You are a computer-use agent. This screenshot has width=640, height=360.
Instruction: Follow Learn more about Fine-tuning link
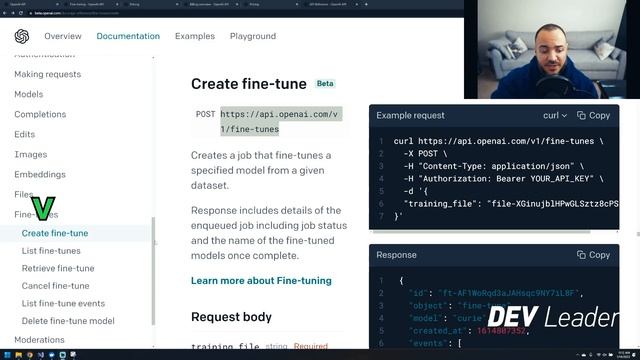click(x=261, y=281)
